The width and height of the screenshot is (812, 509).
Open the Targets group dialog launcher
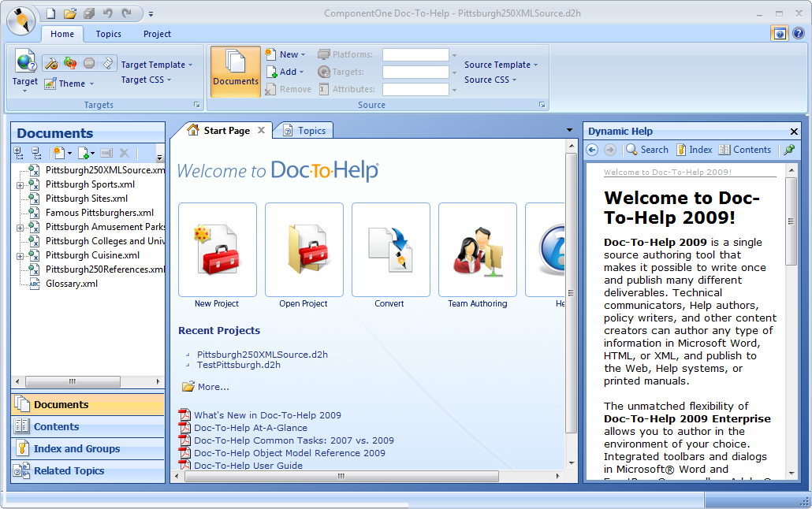click(x=197, y=105)
